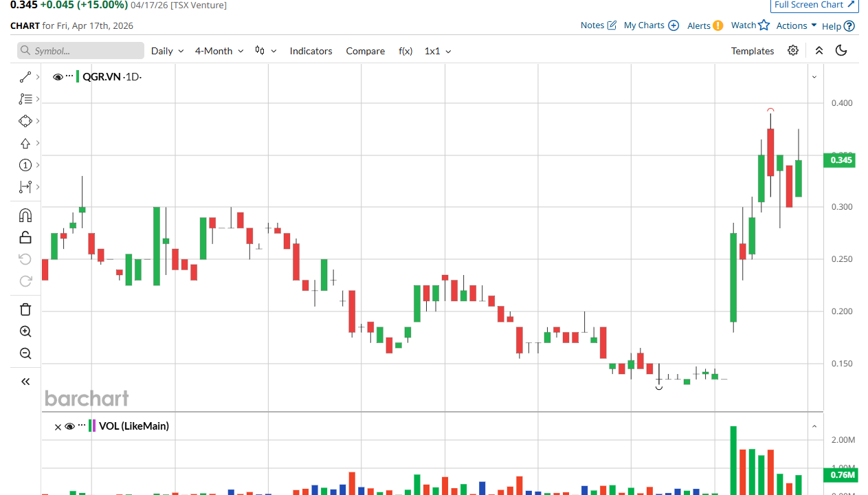Select the trend line drawing tool
The width and height of the screenshot is (868, 495).
[25, 77]
